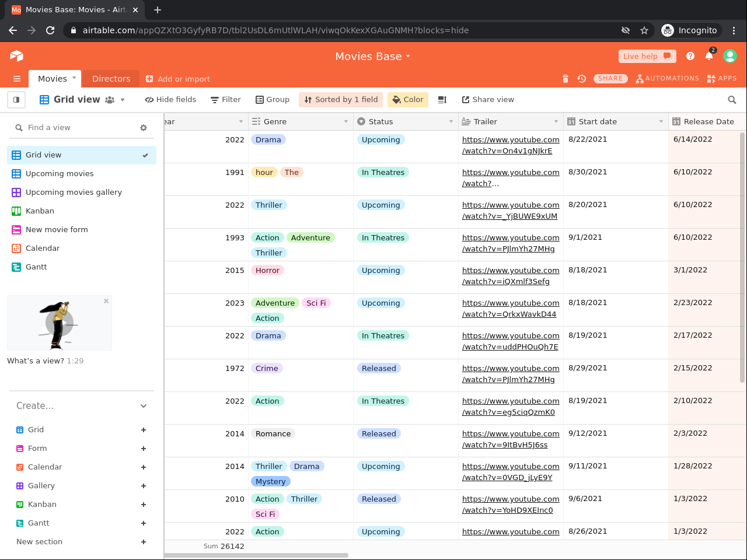Open the tables hamburger menu icon
The image size is (747, 560).
pos(17,79)
